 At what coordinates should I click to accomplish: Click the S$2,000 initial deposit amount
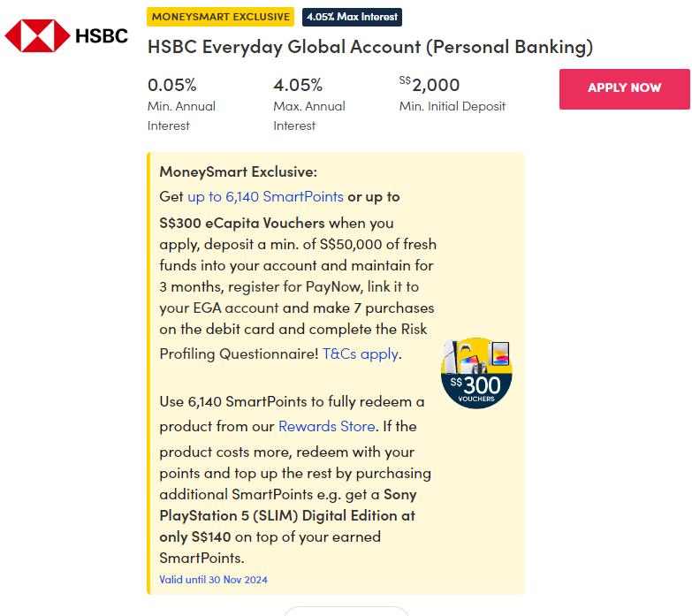[430, 85]
